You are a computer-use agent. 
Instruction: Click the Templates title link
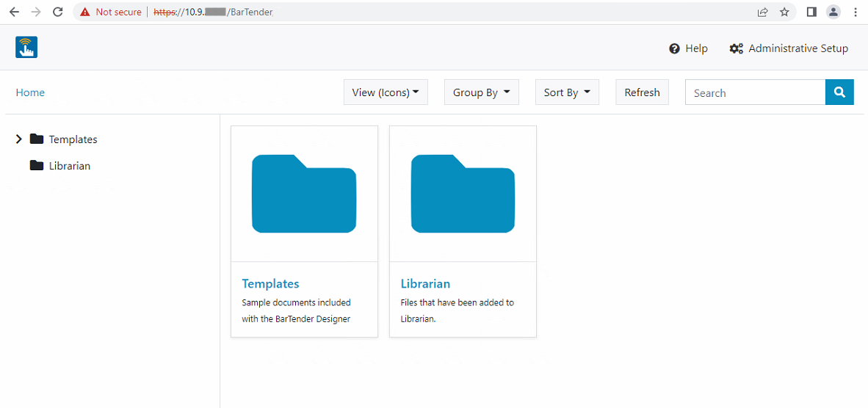[270, 283]
